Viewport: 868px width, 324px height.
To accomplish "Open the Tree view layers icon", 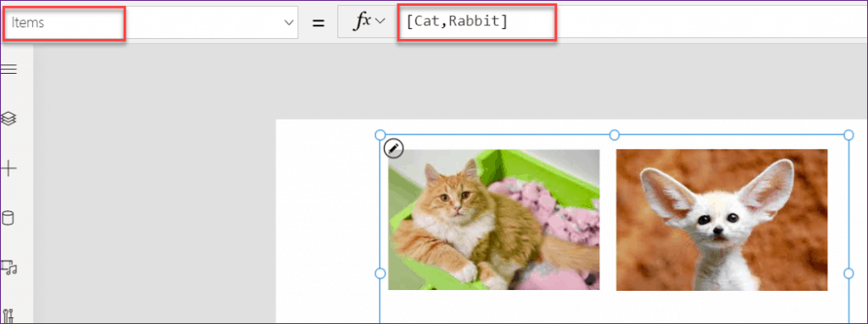I will pos(8,118).
